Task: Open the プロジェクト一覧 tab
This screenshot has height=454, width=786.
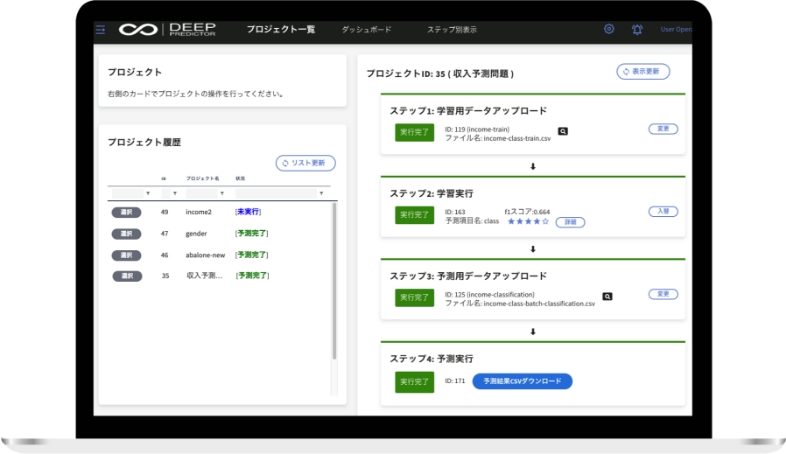Action: point(281,30)
